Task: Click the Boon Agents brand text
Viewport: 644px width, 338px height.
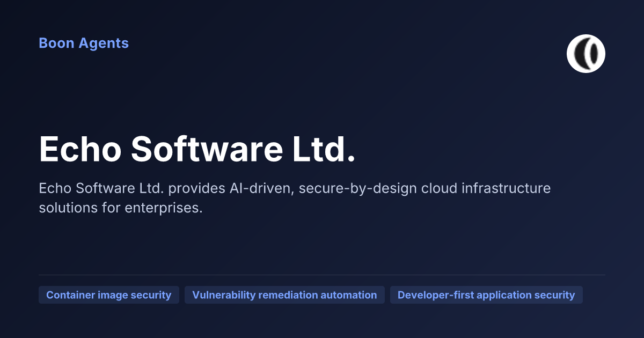Action: coord(84,43)
